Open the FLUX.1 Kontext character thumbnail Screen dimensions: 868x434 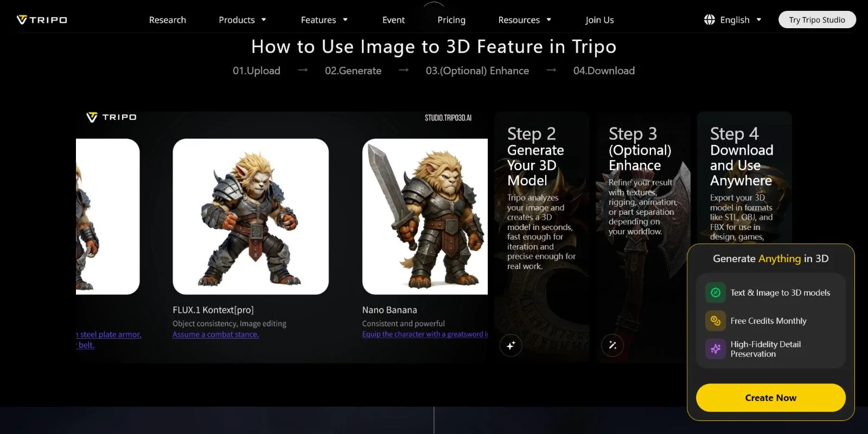tap(251, 216)
